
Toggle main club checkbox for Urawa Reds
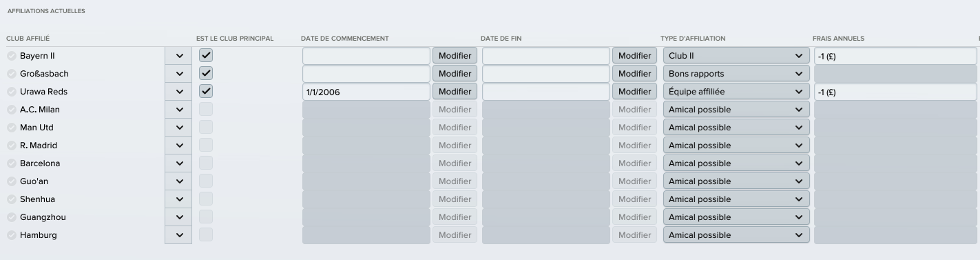point(206,91)
